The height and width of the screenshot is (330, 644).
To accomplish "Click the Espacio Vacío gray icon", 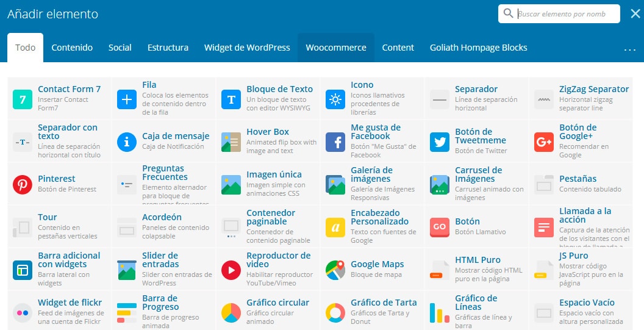I will pos(544,313).
